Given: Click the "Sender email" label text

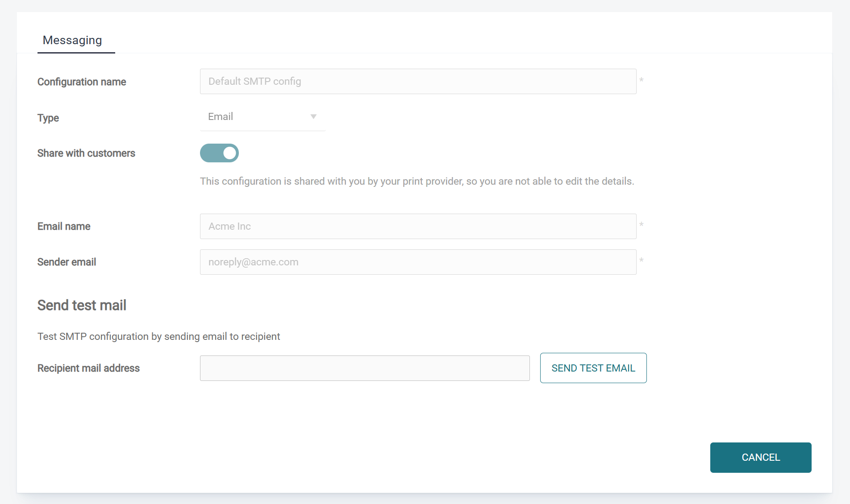Looking at the screenshot, I should tap(67, 262).
